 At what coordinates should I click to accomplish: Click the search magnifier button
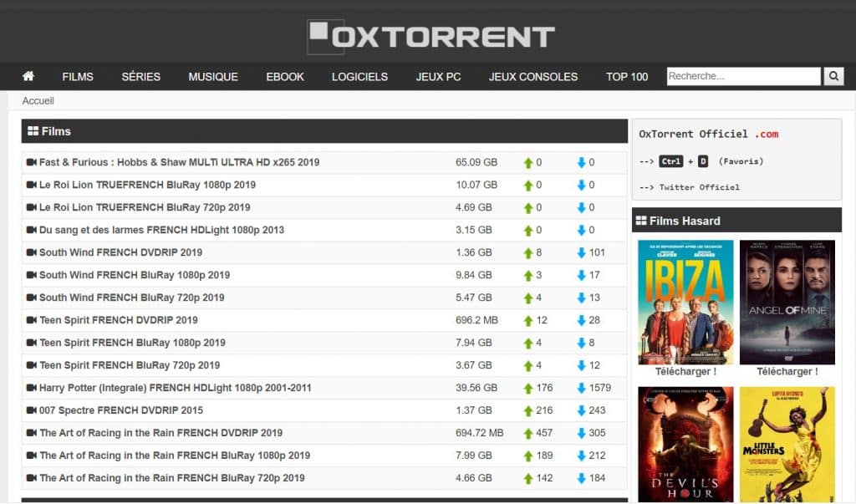833,76
